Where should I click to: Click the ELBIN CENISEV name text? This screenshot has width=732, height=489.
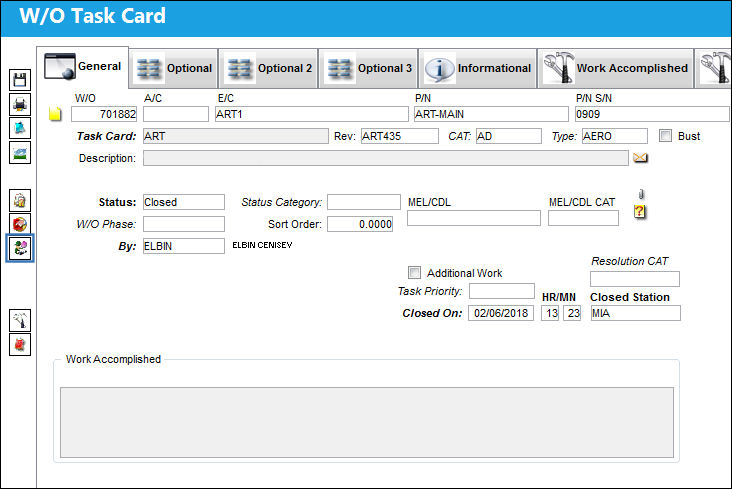(262, 245)
